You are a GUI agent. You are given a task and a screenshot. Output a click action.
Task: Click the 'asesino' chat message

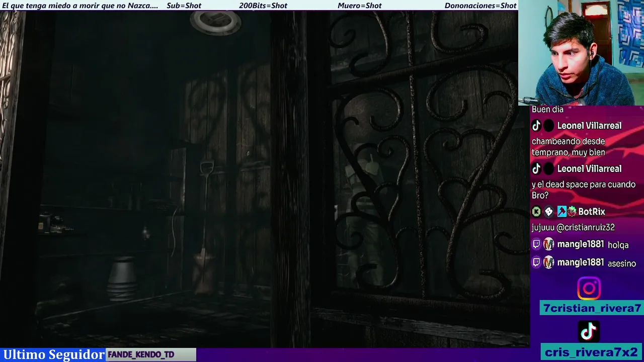622,263
